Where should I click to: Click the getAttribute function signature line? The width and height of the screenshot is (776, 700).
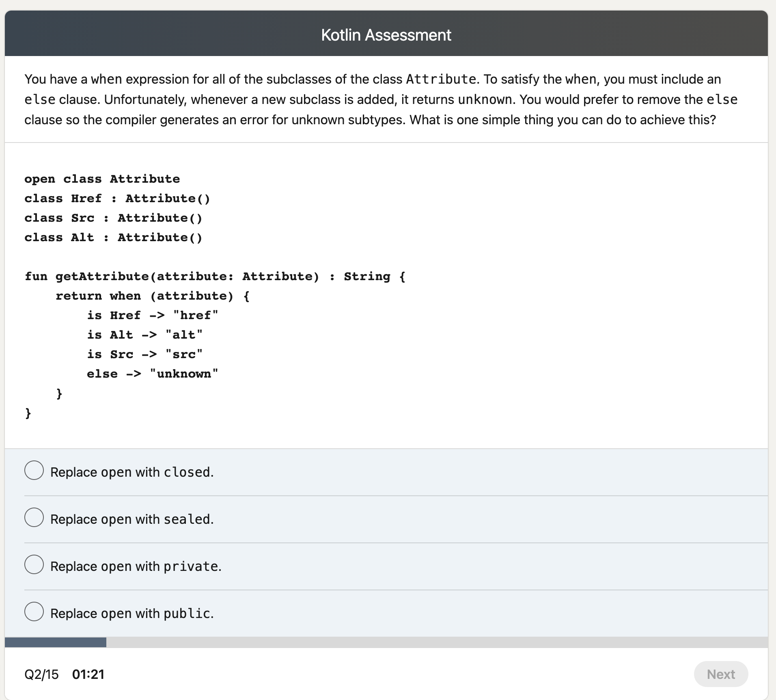pyautogui.click(x=215, y=276)
